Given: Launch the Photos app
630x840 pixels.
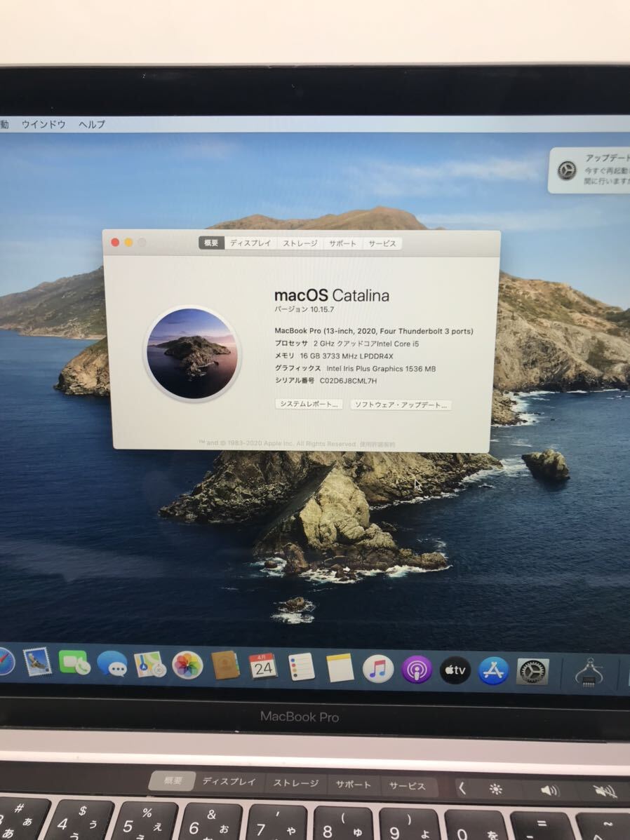Looking at the screenshot, I should click(187, 666).
